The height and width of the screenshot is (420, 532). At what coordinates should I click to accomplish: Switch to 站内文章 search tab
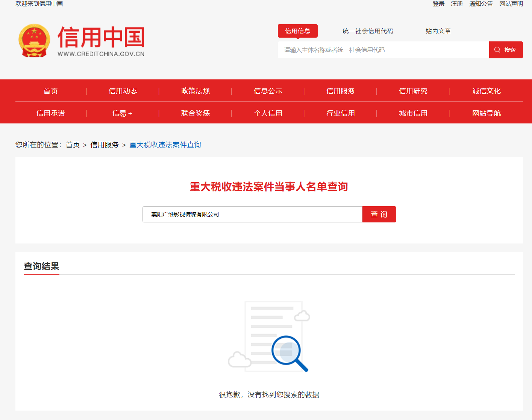pos(438,31)
